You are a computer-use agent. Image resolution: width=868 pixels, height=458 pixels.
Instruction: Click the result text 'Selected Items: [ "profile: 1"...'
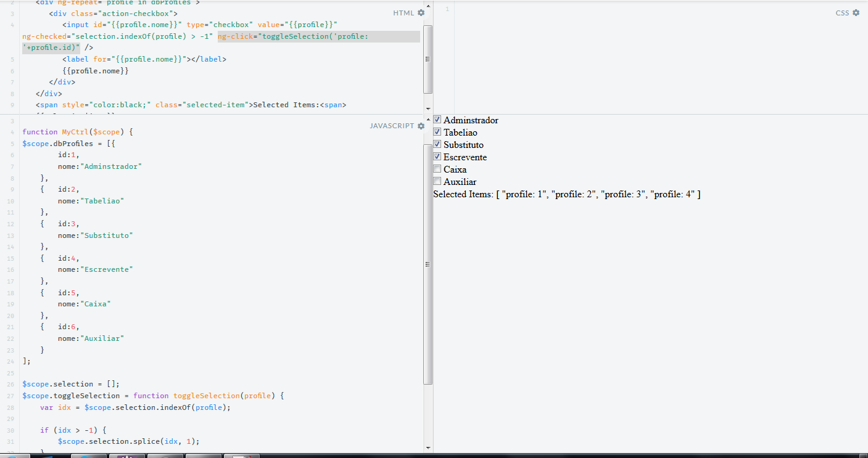[x=567, y=194]
